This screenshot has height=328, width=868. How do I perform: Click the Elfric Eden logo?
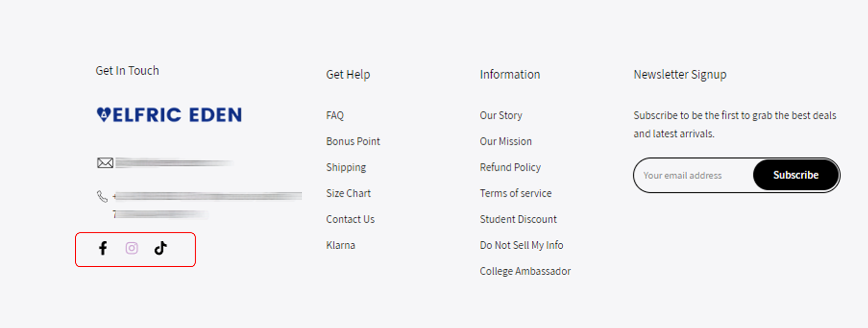click(169, 115)
